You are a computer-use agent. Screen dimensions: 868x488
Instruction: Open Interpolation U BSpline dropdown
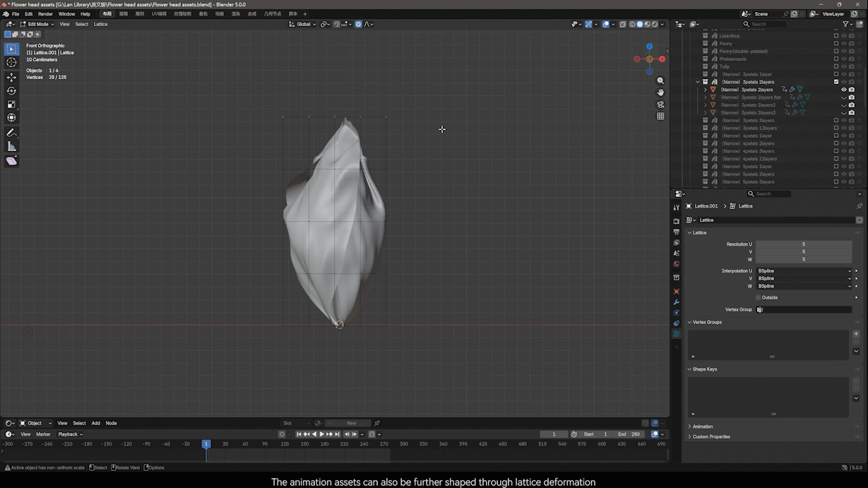click(x=804, y=271)
